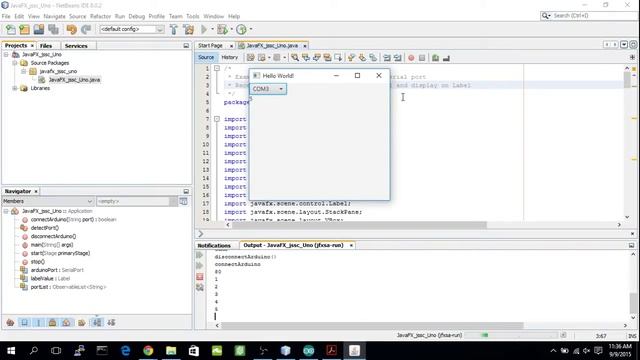Click the Redo toolbar icon
640x360 pixels.
(x=86, y=29)
